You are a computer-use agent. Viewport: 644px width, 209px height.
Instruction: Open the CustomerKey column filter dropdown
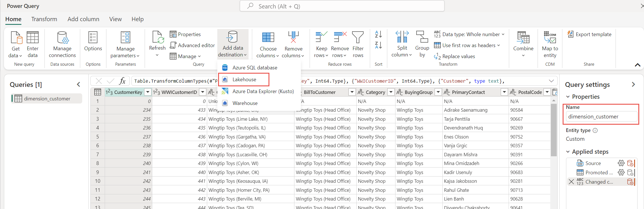pyautogui.click(x=147, y=92)
